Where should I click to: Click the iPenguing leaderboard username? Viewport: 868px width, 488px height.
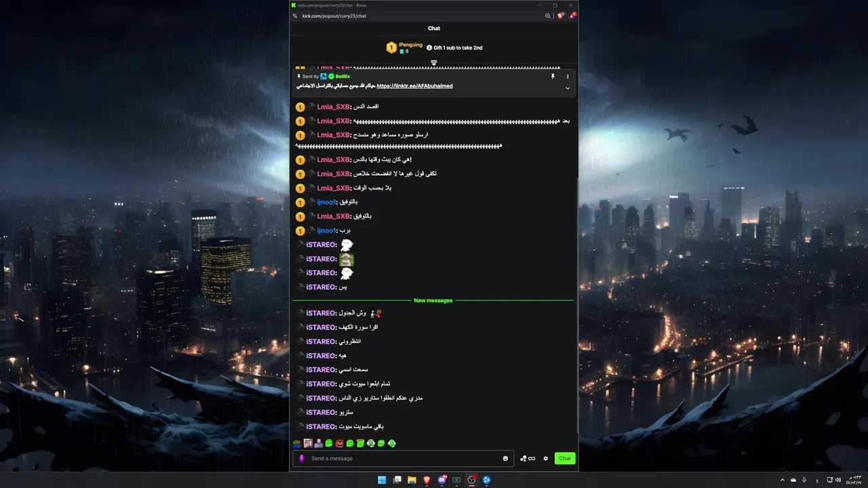410,44
